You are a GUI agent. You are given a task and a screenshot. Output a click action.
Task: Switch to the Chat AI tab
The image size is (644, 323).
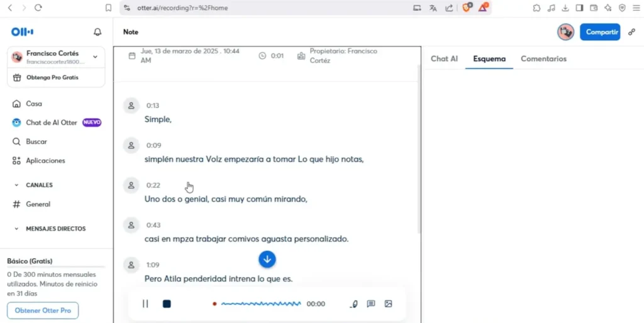point(444,59)
